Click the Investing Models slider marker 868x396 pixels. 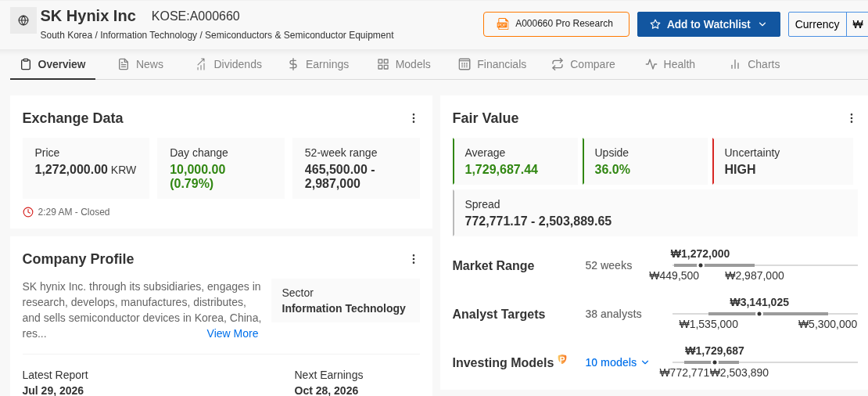715,362
